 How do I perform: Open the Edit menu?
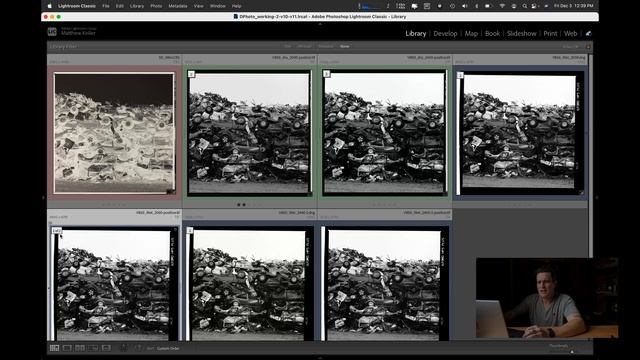(120, 6)
